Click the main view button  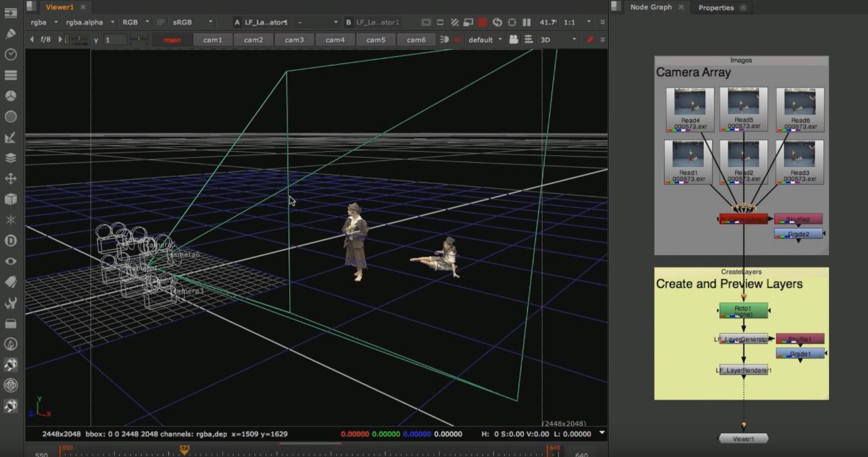(171, 39)
